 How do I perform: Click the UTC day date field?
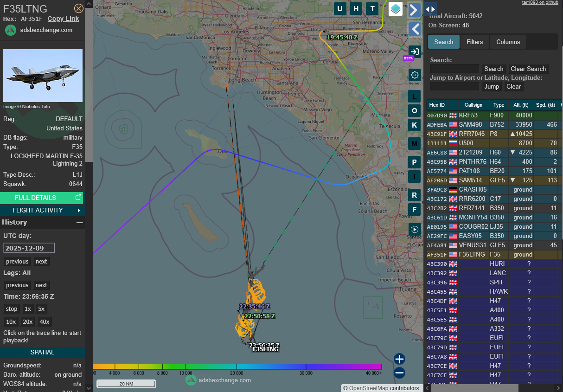click(x=29, y=248)
